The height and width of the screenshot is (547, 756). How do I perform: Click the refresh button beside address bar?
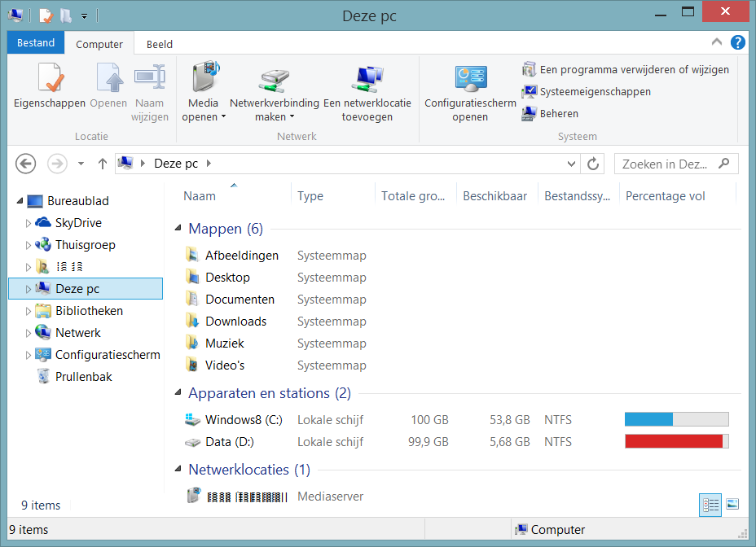pos(593,164)
